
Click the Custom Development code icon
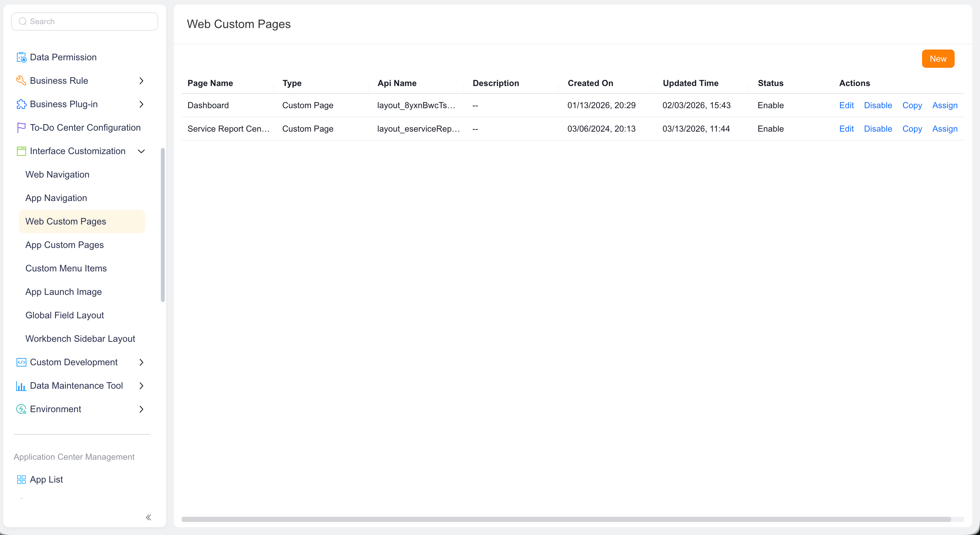21,362
